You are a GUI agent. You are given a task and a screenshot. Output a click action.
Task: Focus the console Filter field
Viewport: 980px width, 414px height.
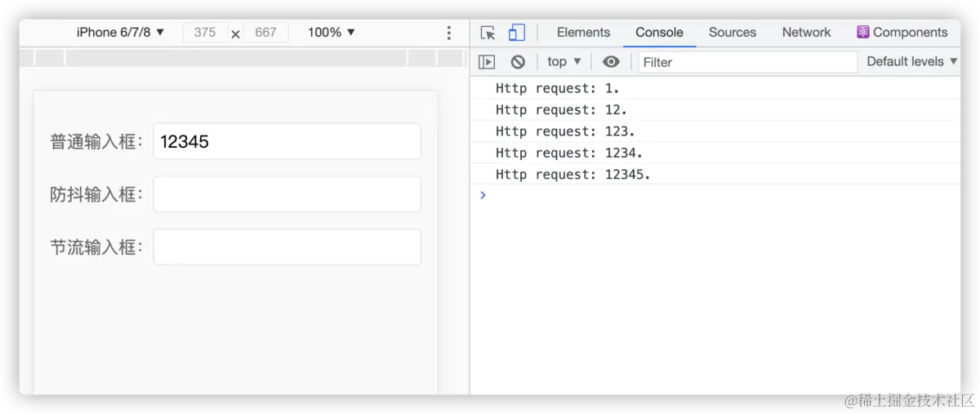pyautogui.click(x=747, y=61)
